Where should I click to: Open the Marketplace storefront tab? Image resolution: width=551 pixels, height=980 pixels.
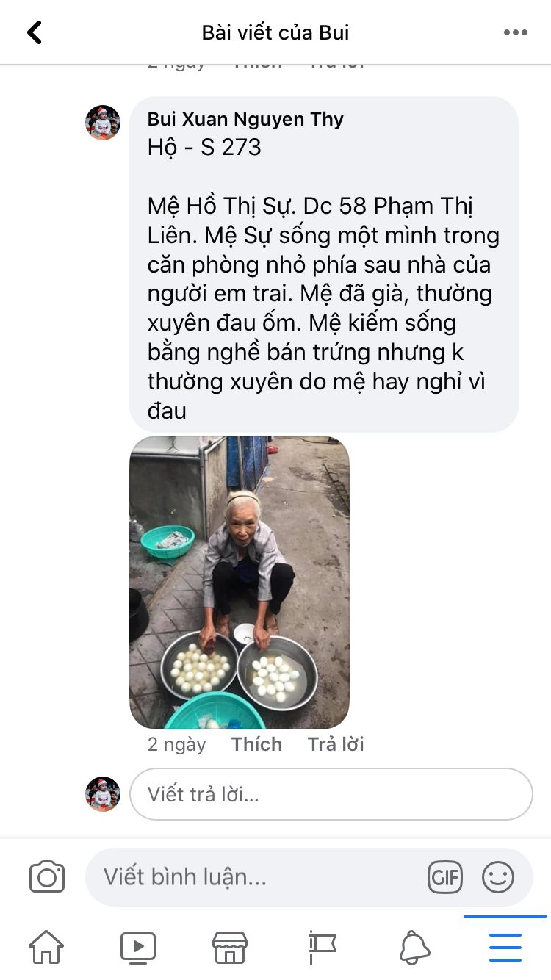tap(229, 948)
